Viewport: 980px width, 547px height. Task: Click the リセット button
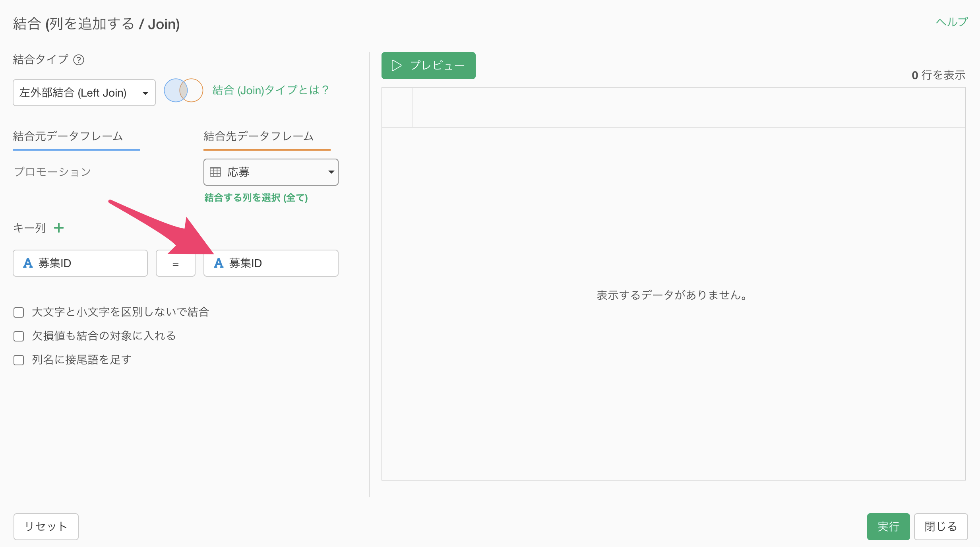[46, 527]
